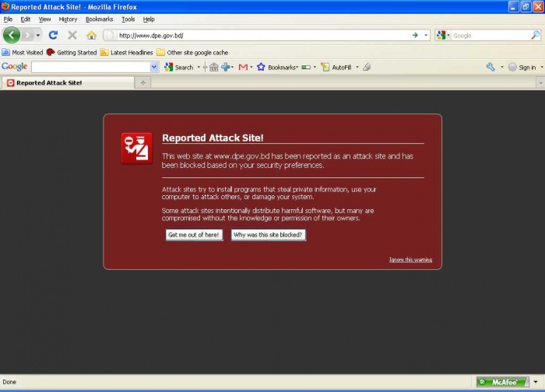Reload the page with the Refresh icon

coord(53,35)
